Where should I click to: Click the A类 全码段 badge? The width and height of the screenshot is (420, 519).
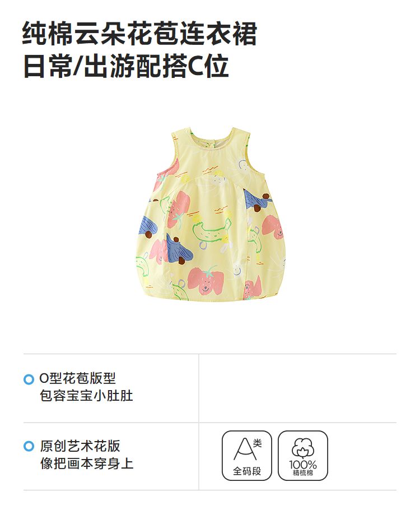tap(247, 456)
